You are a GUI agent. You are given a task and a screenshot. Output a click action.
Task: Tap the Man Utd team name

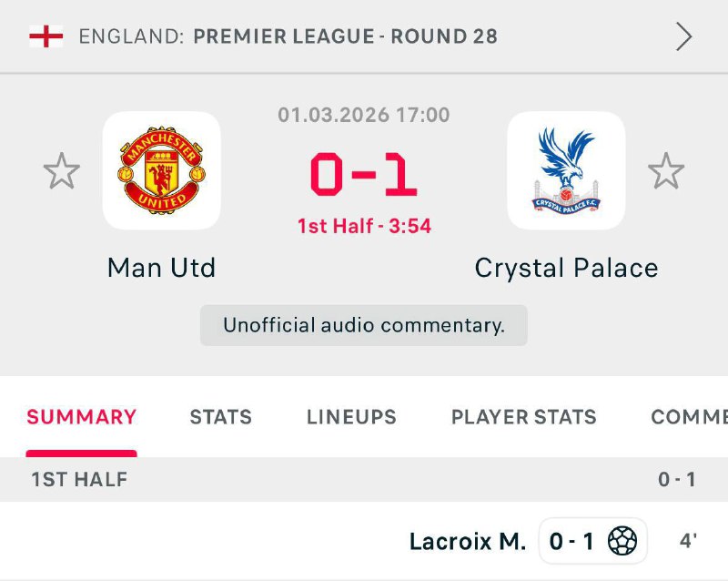point(162,268)
